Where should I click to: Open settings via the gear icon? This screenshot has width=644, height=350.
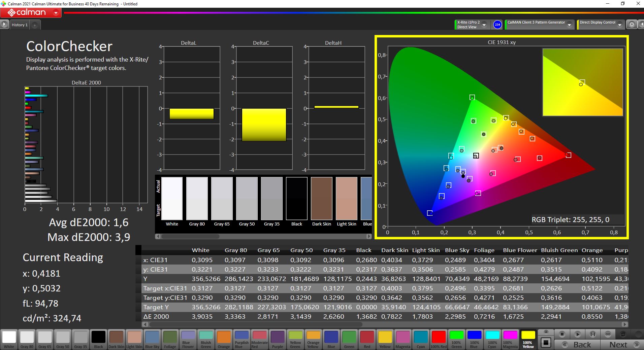click(632, 25)
